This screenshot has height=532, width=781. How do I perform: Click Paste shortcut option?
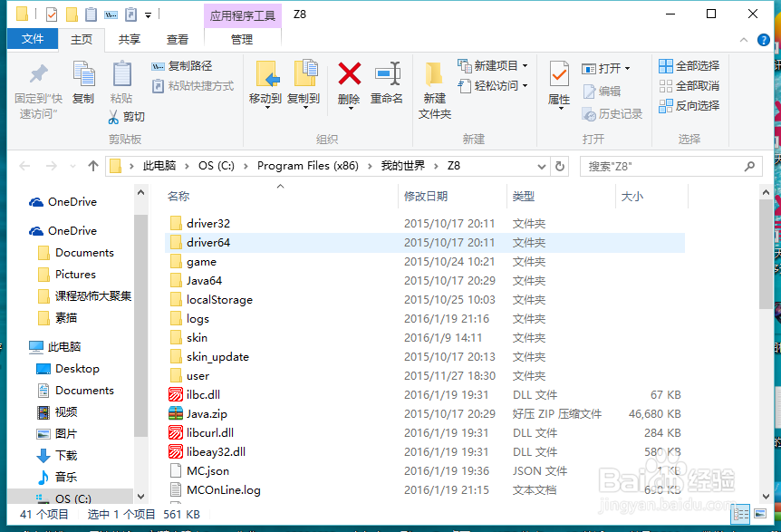click(193, 86)
